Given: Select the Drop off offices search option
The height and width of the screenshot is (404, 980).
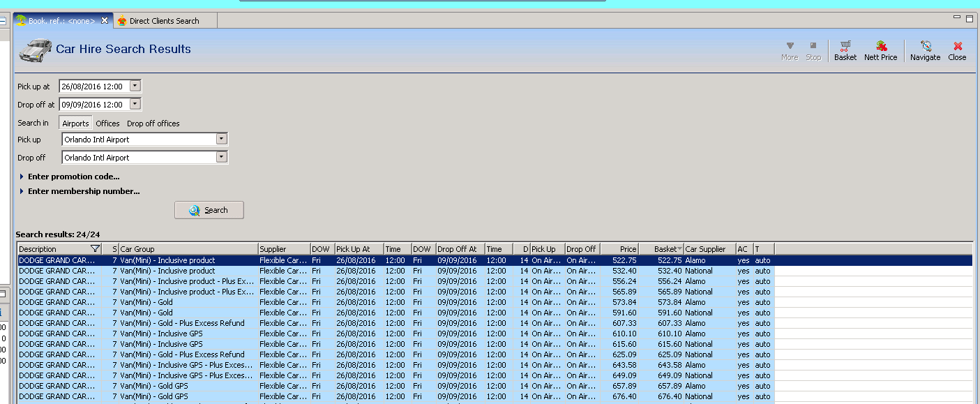Looking at the screenshot, I should tap(153, 124).
